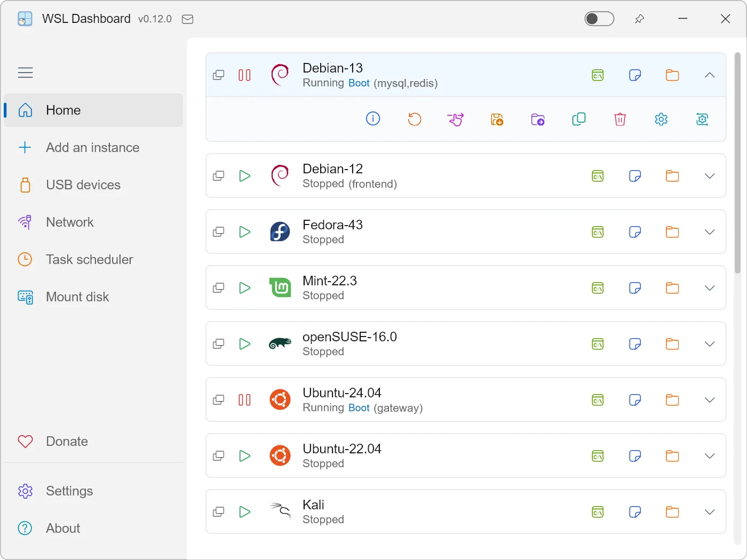Click the mail icon next to version number
The image size is (747, 560).
click(x=187, y=19)
